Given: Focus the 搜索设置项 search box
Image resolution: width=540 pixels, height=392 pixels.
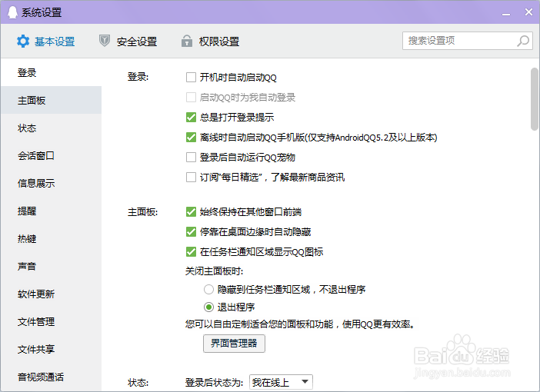Looking at the screenshot, I should point(468,41).
